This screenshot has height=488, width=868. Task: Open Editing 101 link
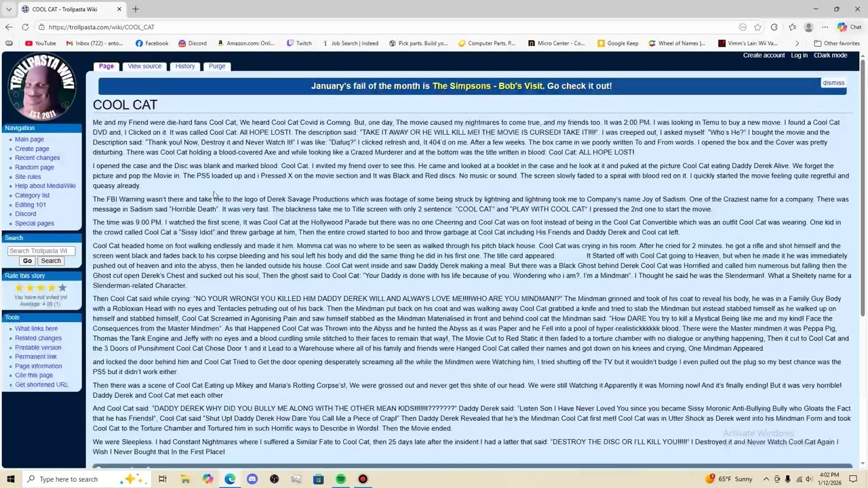point(31,205)
